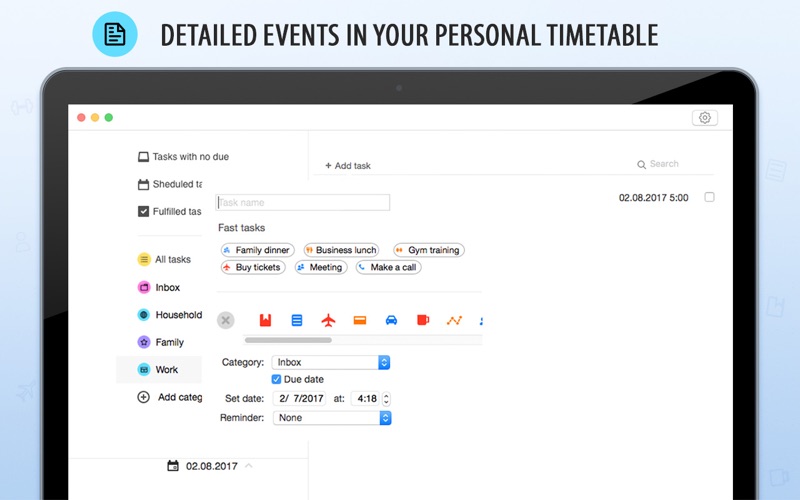Toggle the Due date checkbox

[276, 379]
